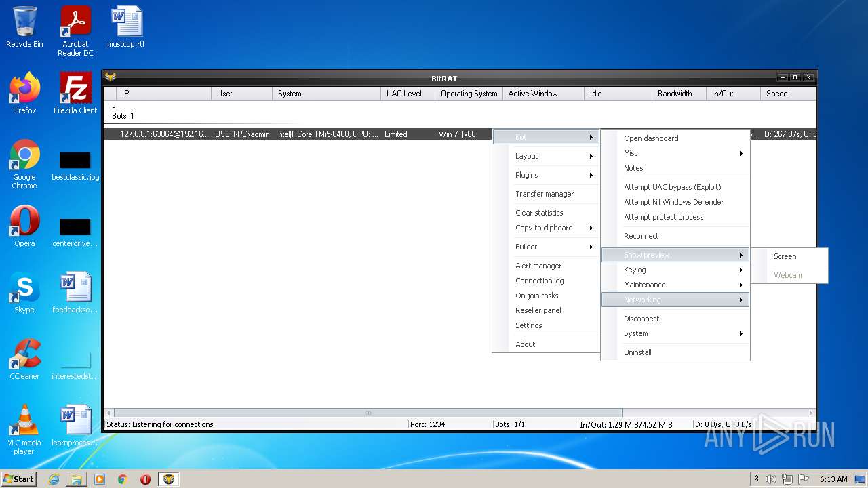
Task: Open Settings from context menu
Action: click(x=546, y=325)
